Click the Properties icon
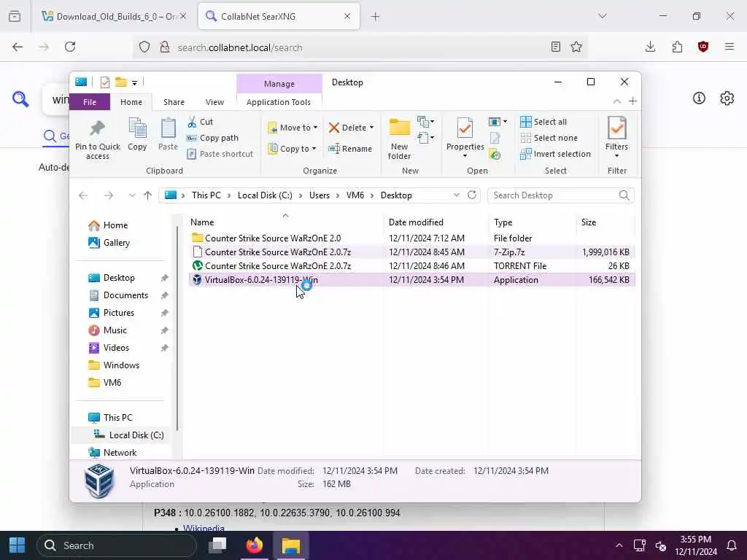 (x=465, y=128)
